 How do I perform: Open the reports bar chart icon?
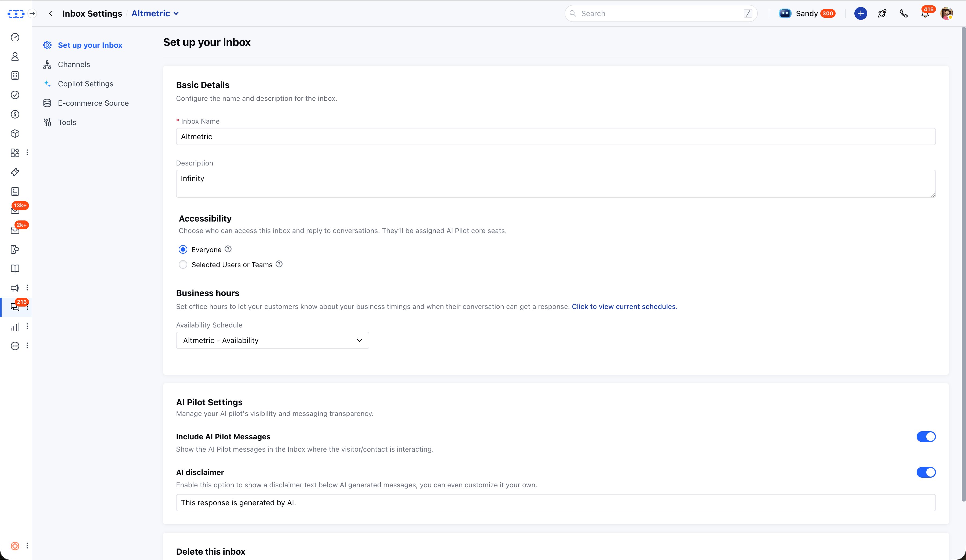tap(15, 326)
